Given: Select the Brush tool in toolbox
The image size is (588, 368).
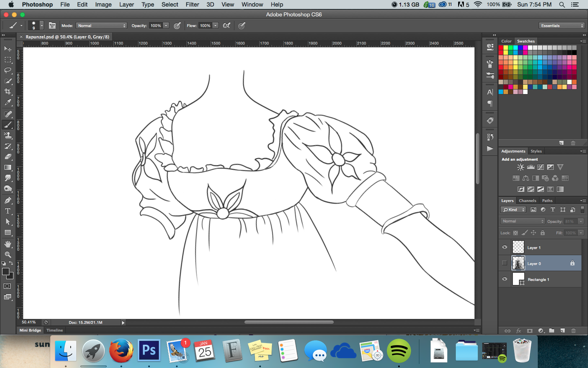Looking at the screenshot, I should [x=8, y=125].
